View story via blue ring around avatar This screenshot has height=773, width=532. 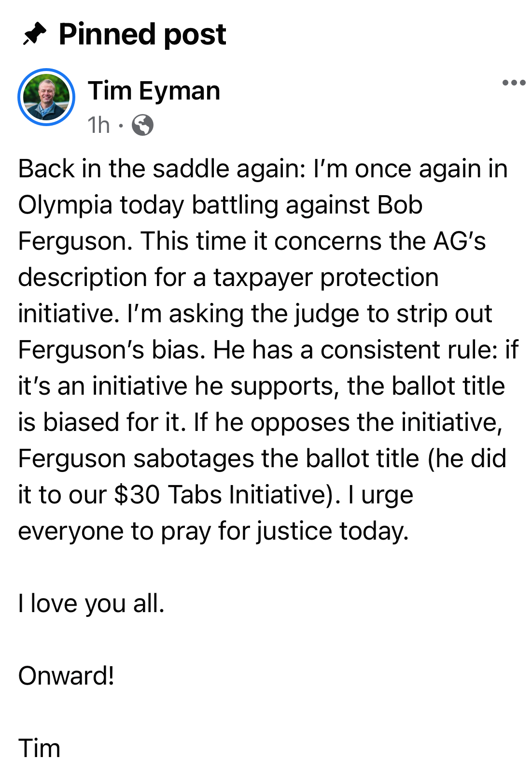coord(46,97)
